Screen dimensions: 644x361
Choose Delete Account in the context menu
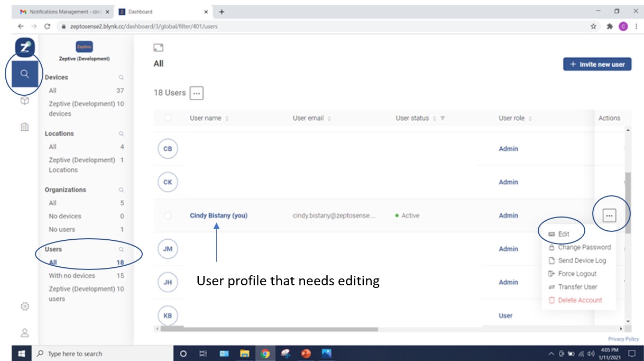click(x=575, y=300)
